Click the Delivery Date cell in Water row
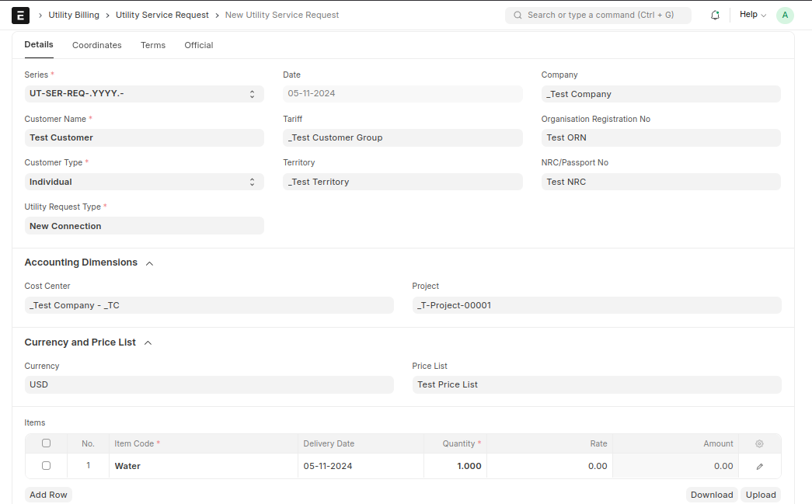Screen dimensions: 812x504 coord(361,466)
